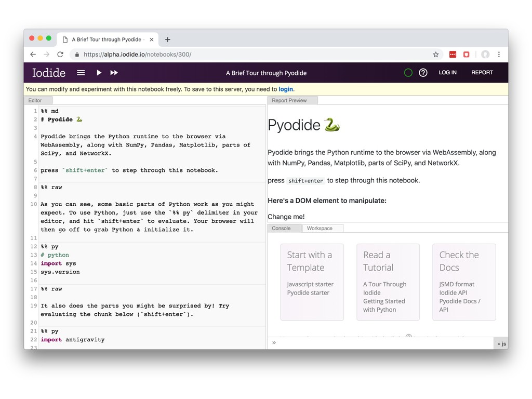This screenshot has width=532, height=399.
Task: Open the Iodide API docs
Action: (453, 293)
